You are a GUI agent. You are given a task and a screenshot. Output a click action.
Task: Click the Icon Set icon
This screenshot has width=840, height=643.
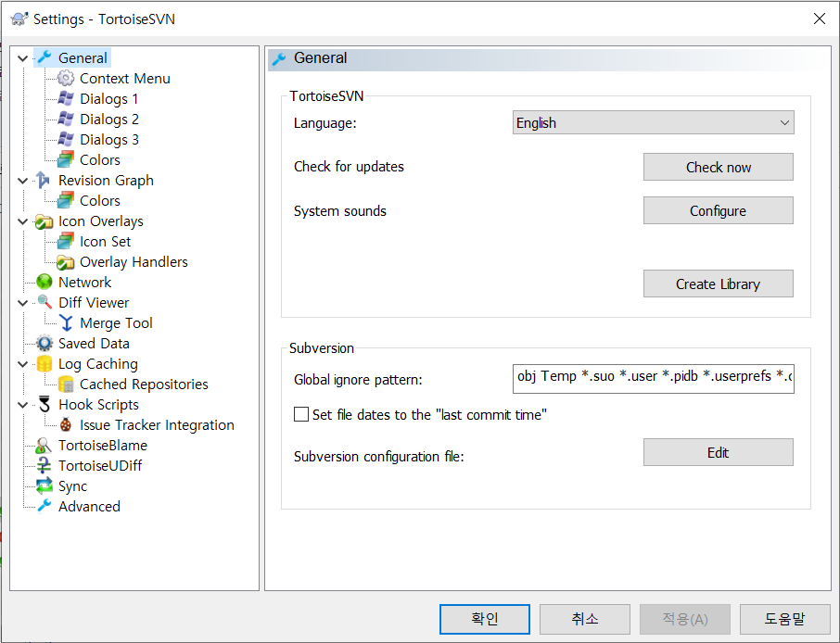point(65,242)
